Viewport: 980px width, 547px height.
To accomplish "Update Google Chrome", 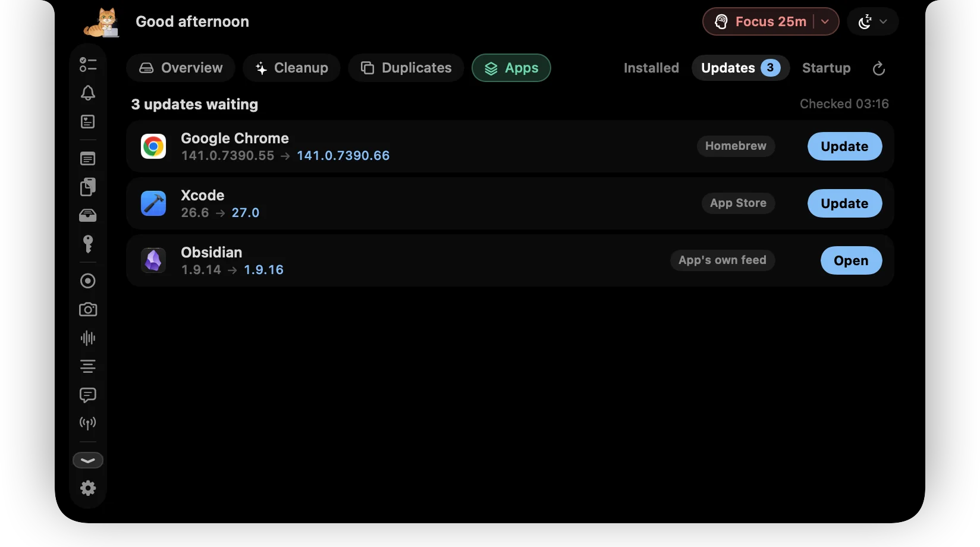I will point(844,146).
